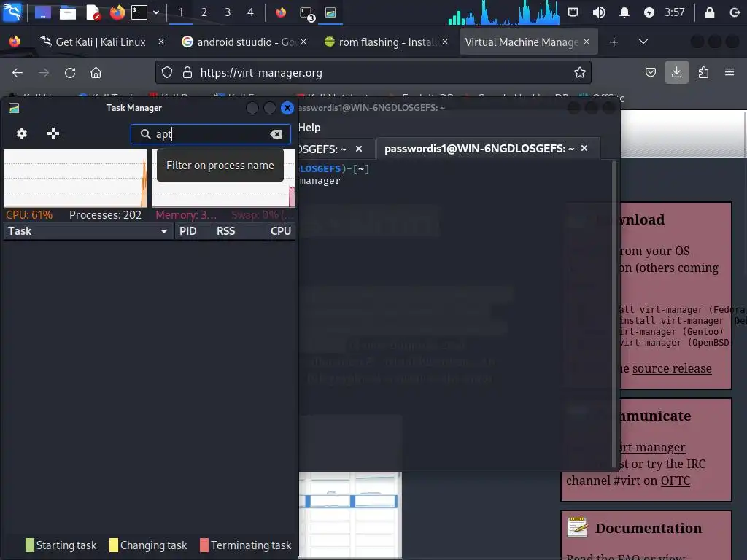Image resolution: width=747 pixels, height=560 pixels.
Task: Sort processes by CPU column
Action: (281, 231)
